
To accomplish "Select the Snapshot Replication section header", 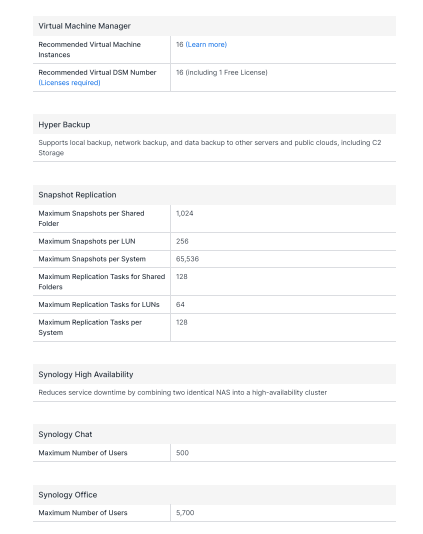I will [214, 195].
